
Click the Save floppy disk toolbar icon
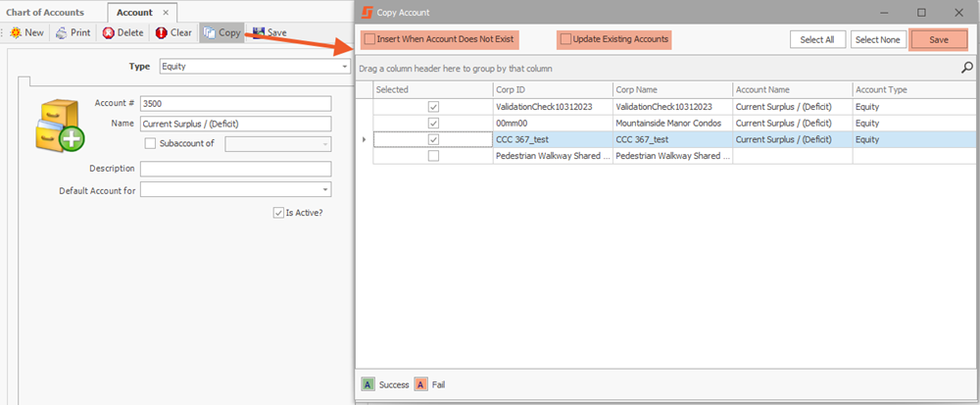(x=259, y=32)
